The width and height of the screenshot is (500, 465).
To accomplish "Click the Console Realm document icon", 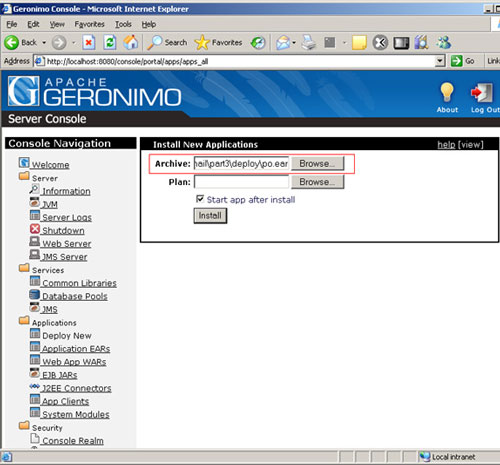I will (x=35, y=439).
